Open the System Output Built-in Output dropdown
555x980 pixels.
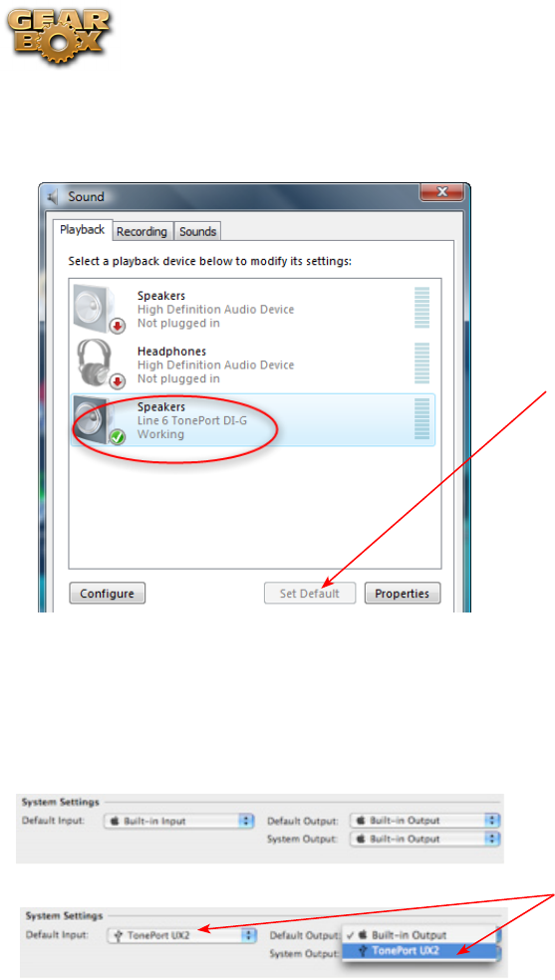[425, 839]
